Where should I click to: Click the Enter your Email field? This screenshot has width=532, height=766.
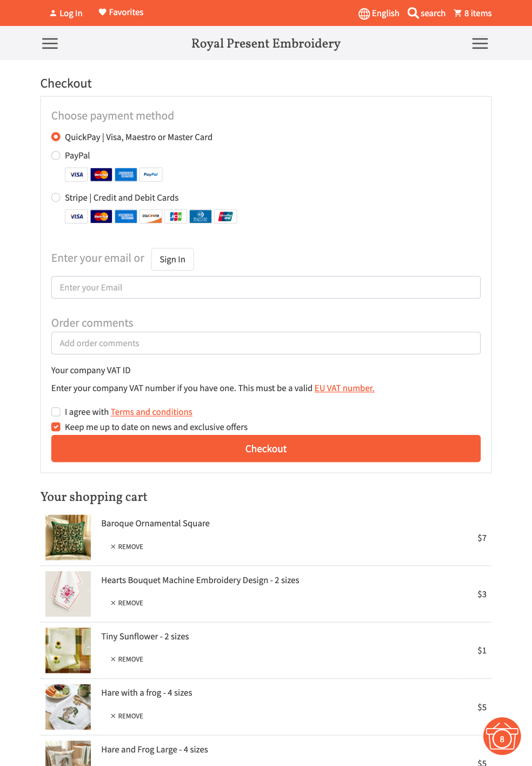[266, 287]
